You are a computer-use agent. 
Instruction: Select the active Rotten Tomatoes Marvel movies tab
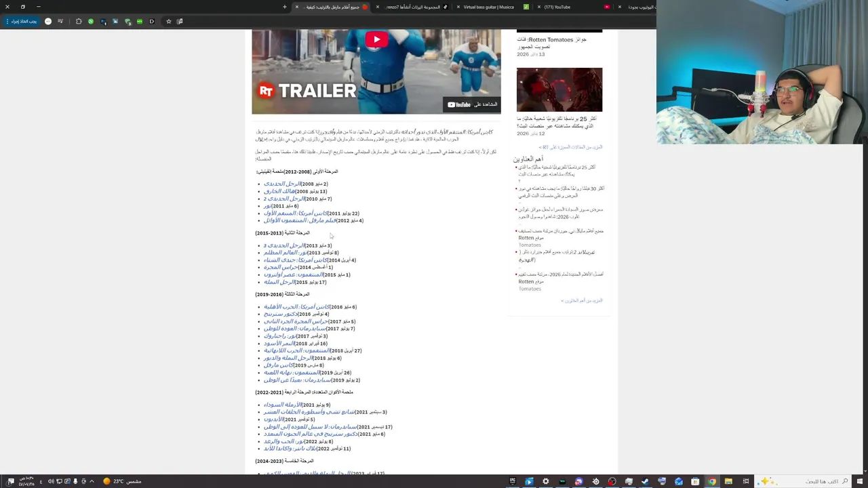[332, 7]
